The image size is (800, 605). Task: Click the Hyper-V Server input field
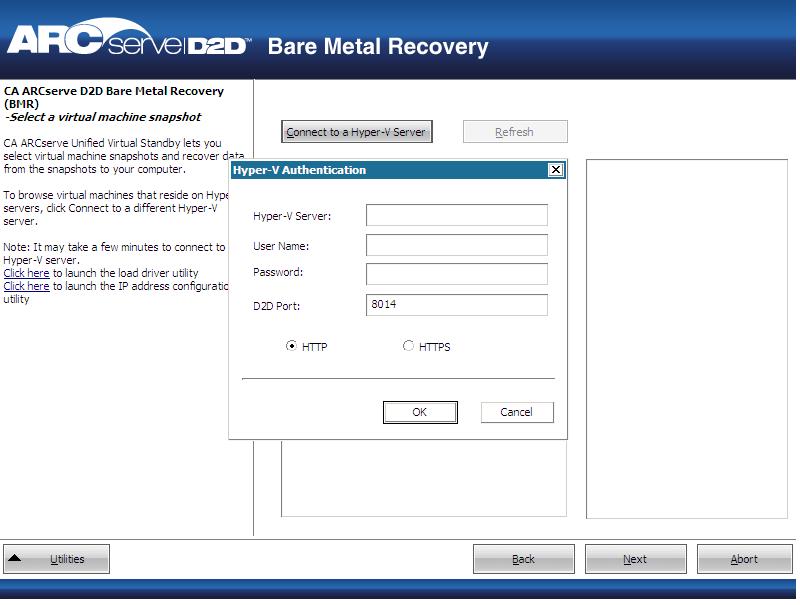tap(457, 214)
